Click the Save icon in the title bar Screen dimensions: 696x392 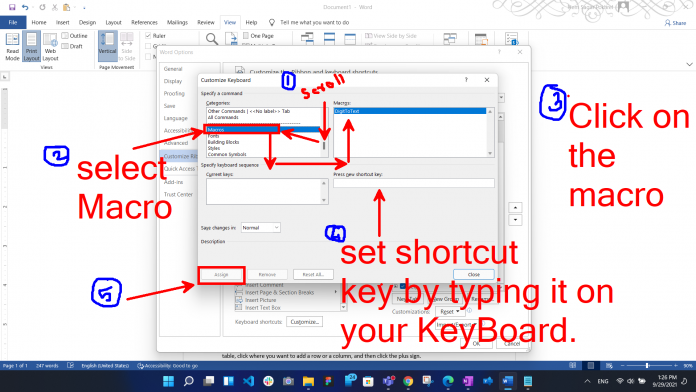[x=12, y=7]
